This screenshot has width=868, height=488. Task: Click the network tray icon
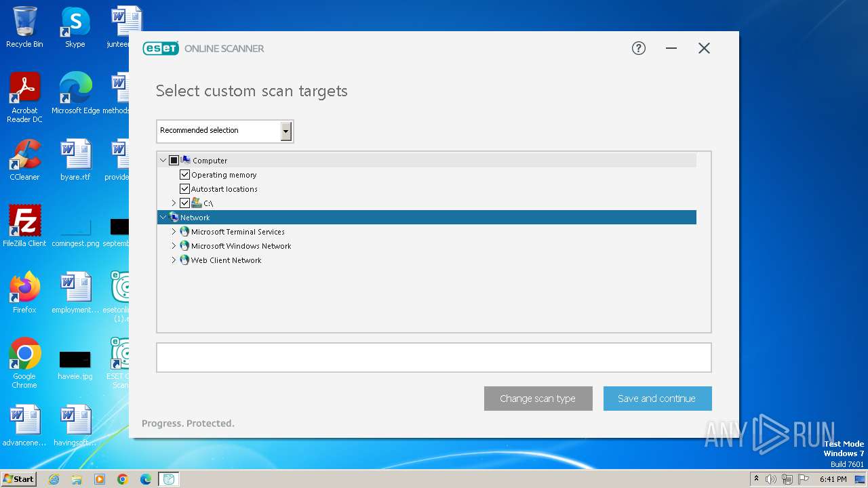[x=787, y=479]
